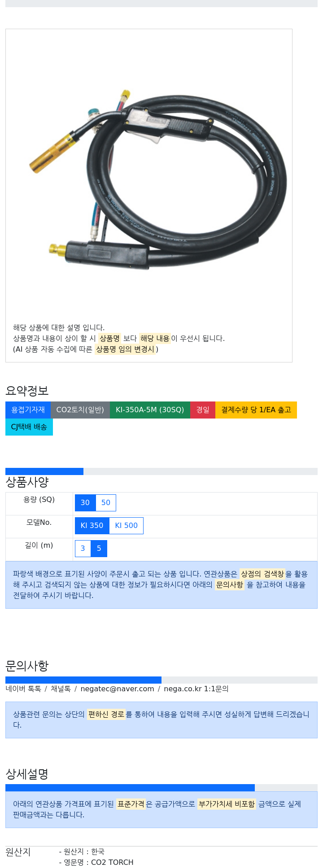
Task: Choose capacity option 30
Action: [x=85, y=503]
